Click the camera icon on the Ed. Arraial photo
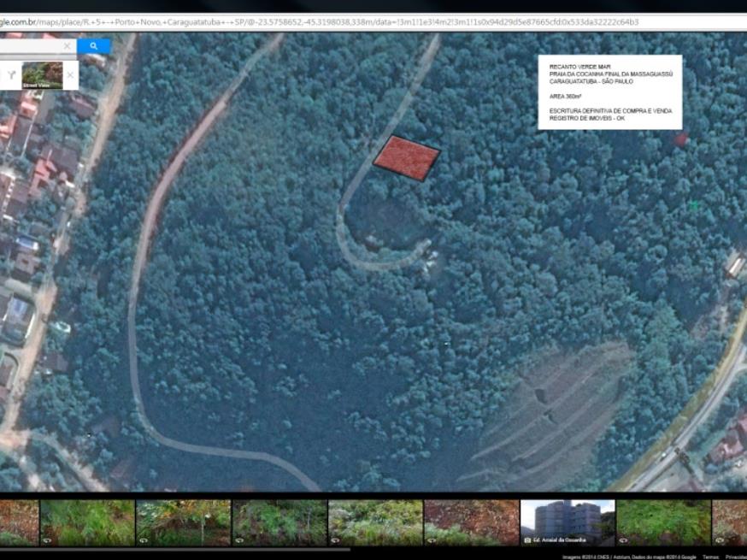Screen dimensions: 747x560 click(527, 540)
